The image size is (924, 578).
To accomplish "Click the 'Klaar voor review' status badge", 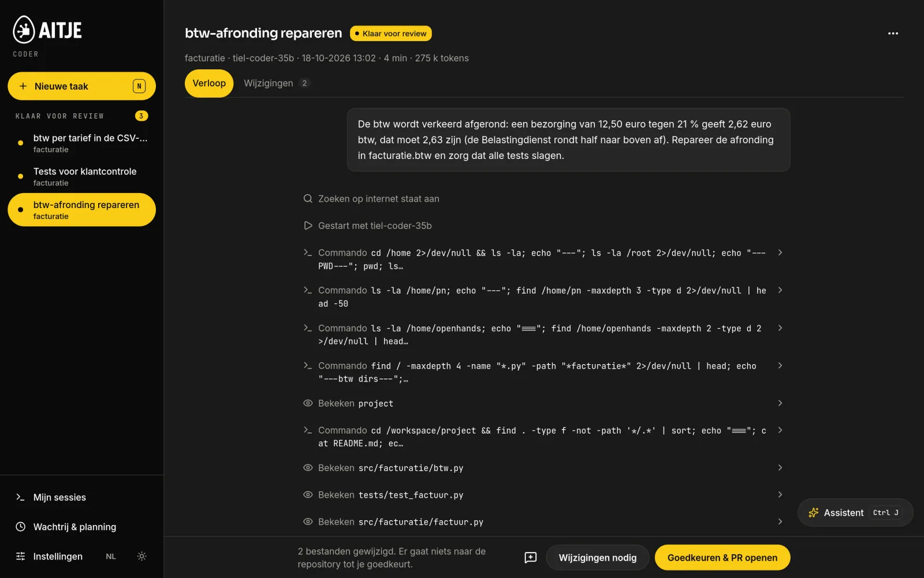I will [391, 34].
